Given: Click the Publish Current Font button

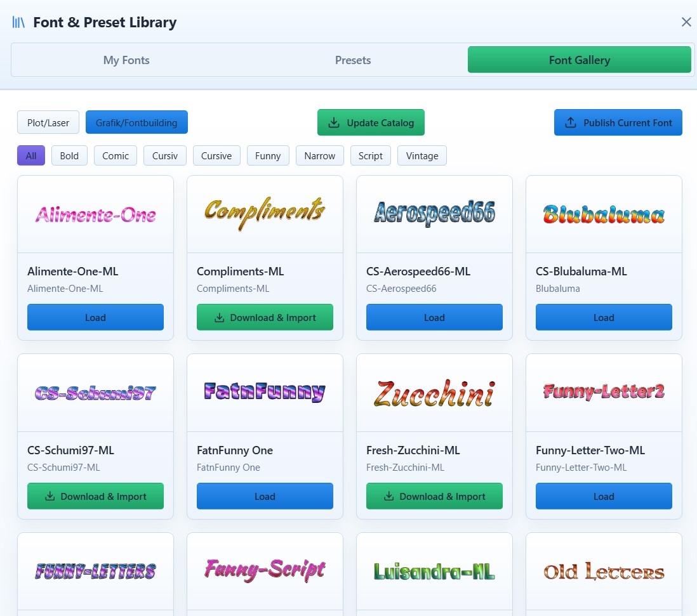Looking at the screenshot, I should (618, 122).
